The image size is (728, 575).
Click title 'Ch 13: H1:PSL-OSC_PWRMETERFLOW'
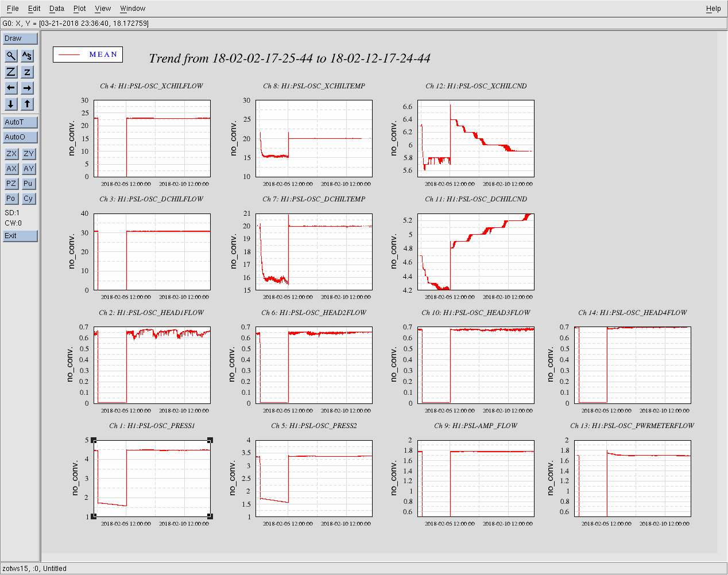tap(632, 426)
